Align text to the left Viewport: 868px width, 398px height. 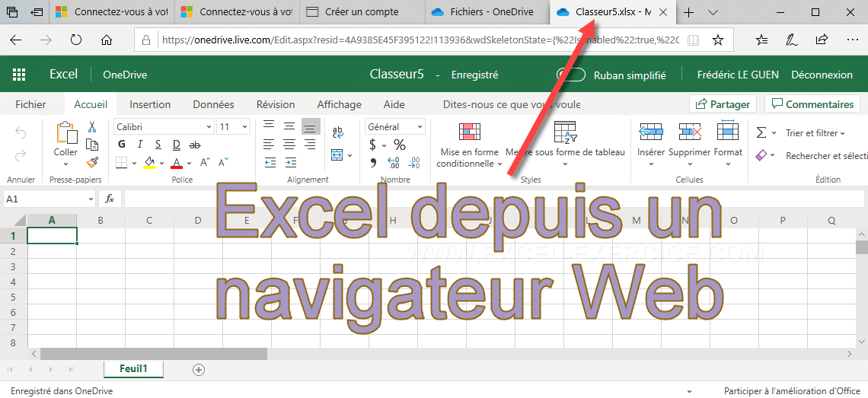269,145
